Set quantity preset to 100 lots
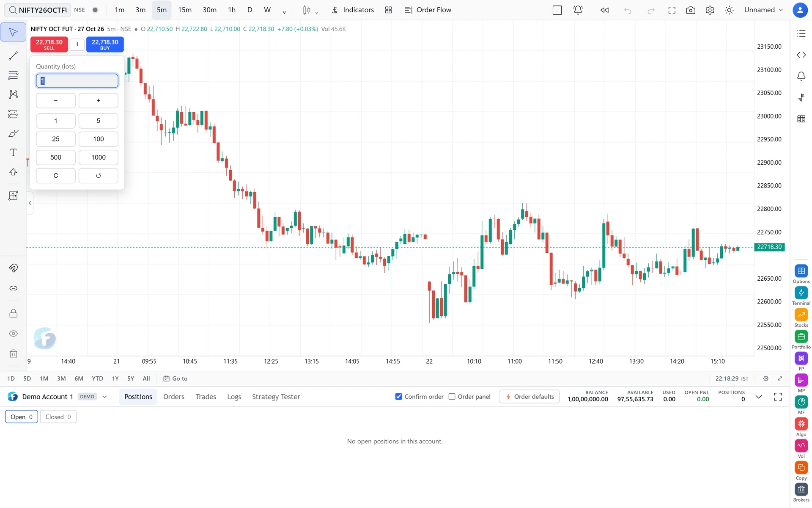The image size is (812, 508). click(99, 139)
